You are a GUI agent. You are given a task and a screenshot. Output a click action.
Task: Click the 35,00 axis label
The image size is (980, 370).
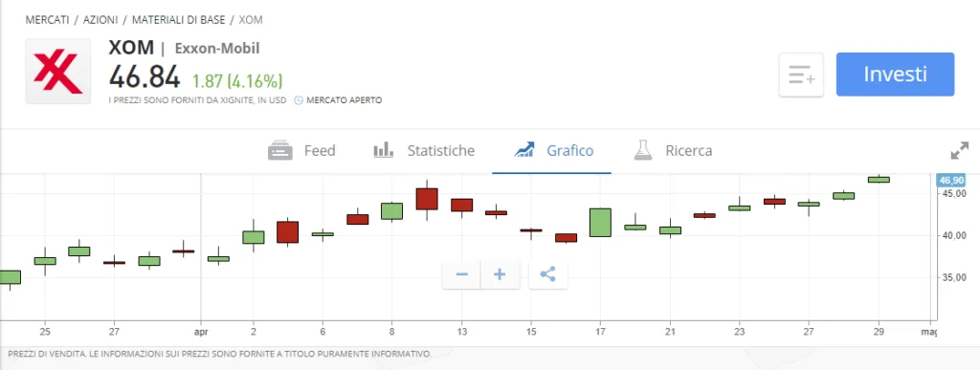(x=953, y=277)
